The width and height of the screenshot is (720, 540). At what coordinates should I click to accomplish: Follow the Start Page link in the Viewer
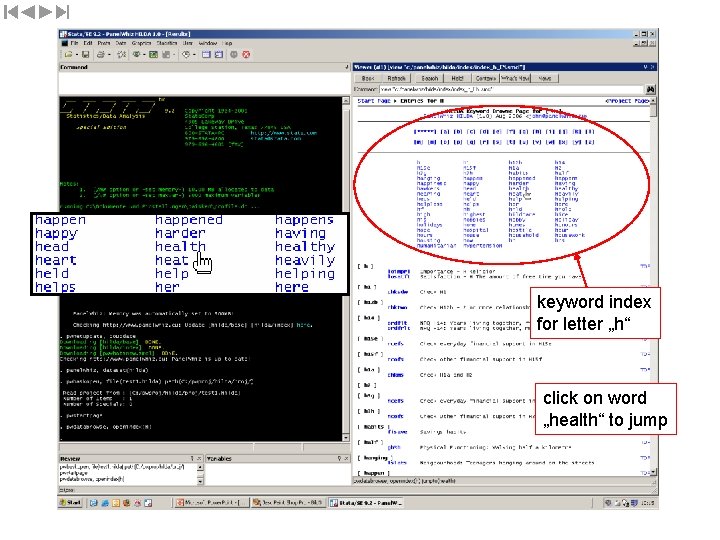pyautogui.click(x=374, y=101)
